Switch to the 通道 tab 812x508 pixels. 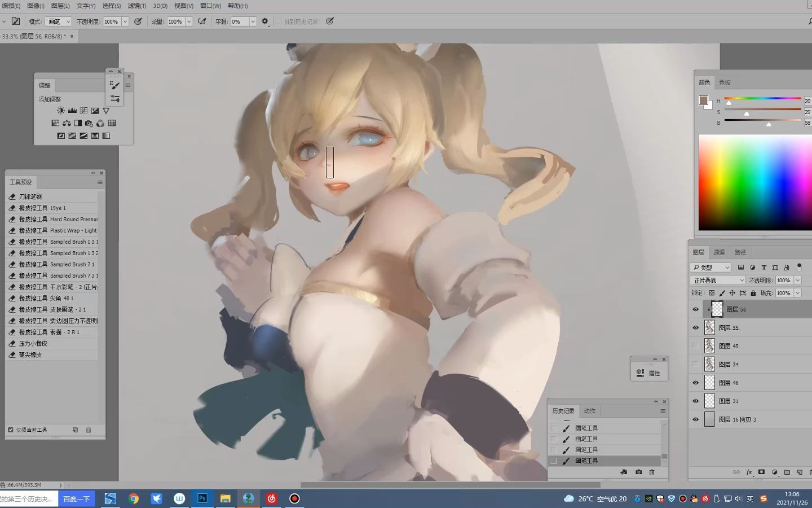point(719,252)
